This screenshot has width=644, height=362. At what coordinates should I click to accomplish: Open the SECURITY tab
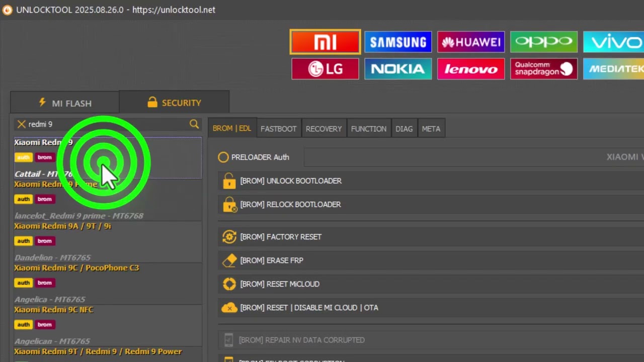(x=174, y=103)
